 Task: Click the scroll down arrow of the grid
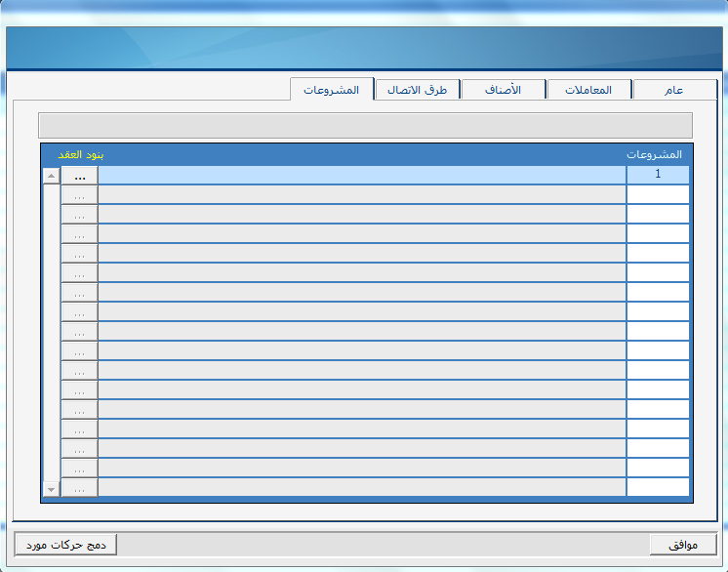[x=52, y=487]
